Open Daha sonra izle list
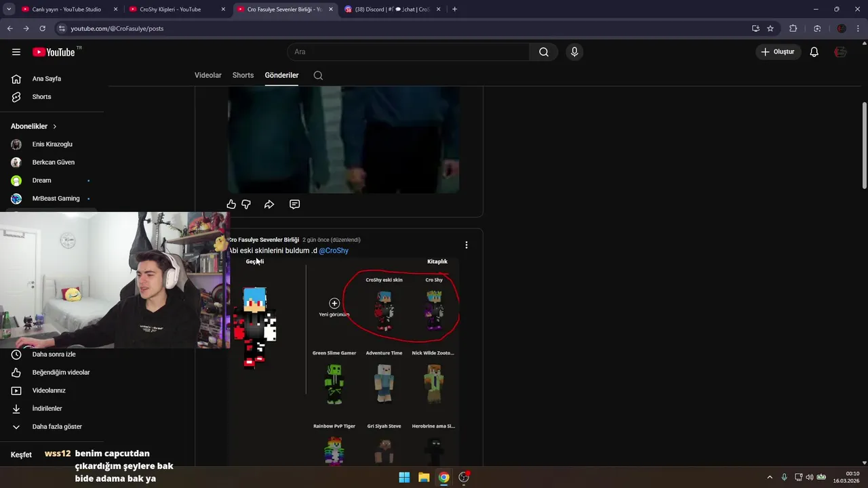The height and width of the screenshot is (488, 868). click(x=52, y=354)
